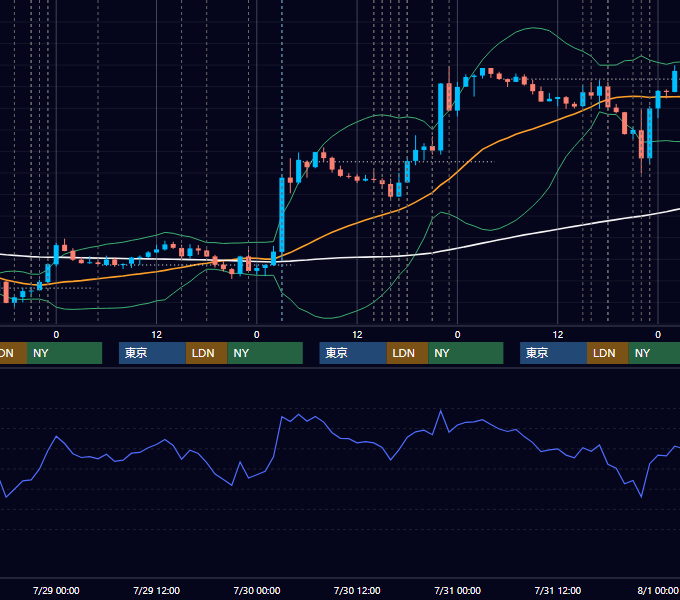Select the 東京 session block on 7/29
The image size is (680, 600).
(152, 353)
